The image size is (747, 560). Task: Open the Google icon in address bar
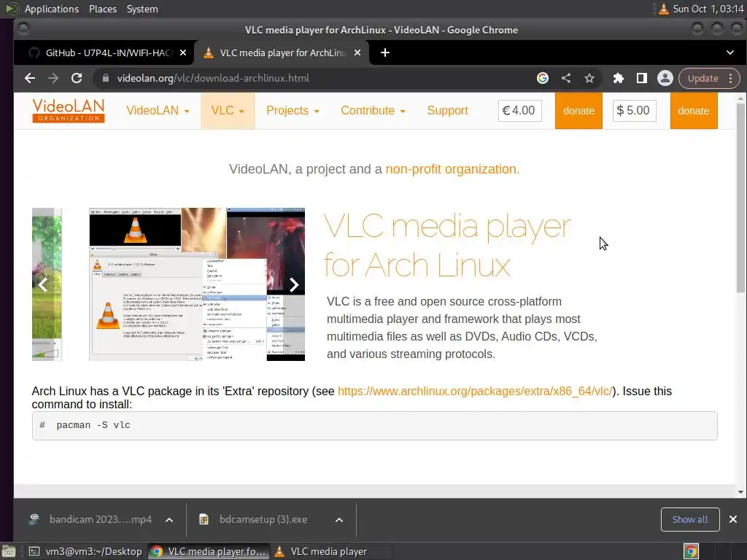click(543, 78)
